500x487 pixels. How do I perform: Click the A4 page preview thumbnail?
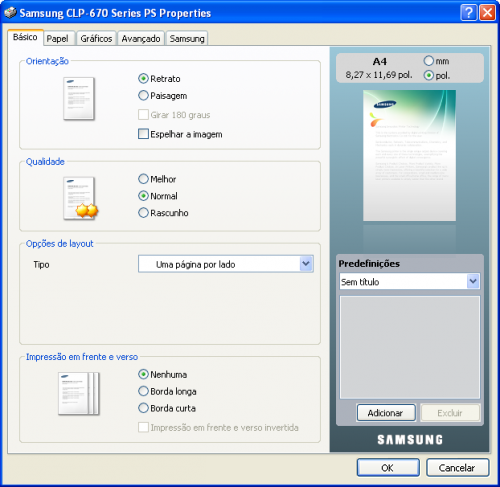pos(409,155)
